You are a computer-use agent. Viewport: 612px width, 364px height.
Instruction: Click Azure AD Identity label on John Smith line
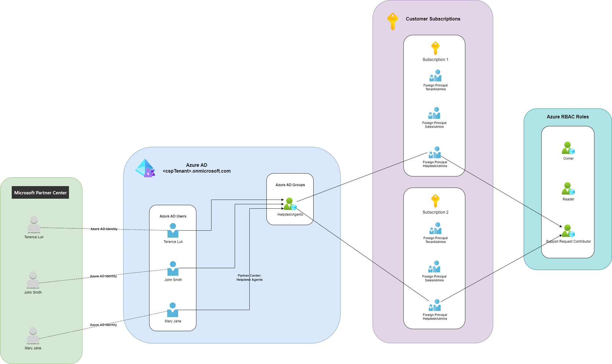click(103, 276)
